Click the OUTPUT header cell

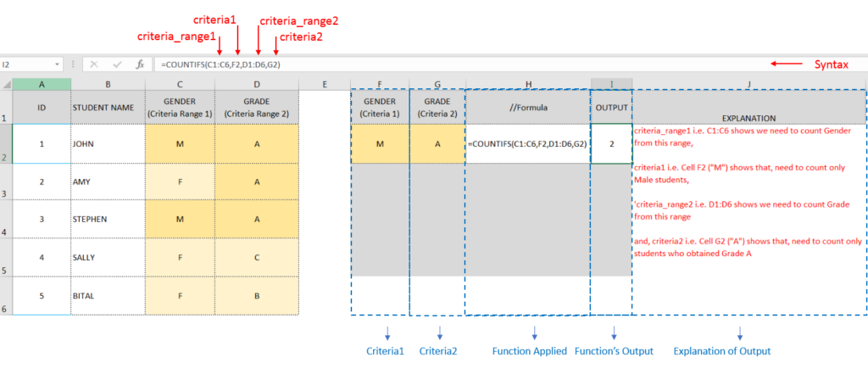(612, 108)
